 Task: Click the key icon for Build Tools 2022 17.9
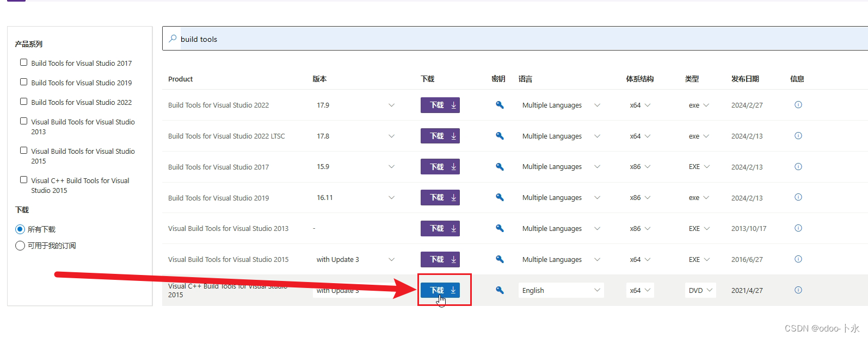tap(500, 105)
